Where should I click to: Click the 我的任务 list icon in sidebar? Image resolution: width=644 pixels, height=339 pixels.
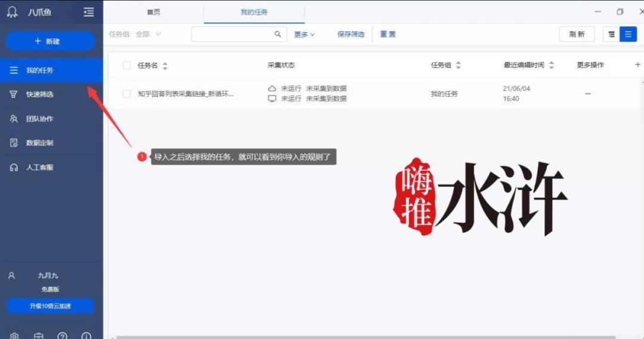14,70
